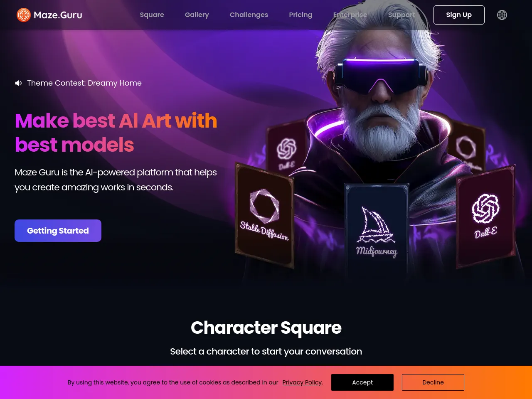Open the Privacy Policy link
This screenshot has height=399, width=532.
click(302, 382)
